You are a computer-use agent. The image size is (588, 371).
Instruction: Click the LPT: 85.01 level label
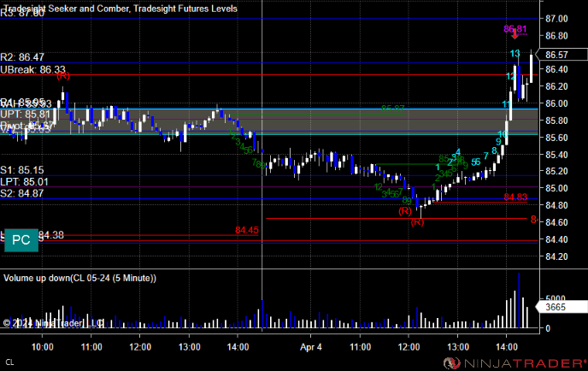point(25,182)
